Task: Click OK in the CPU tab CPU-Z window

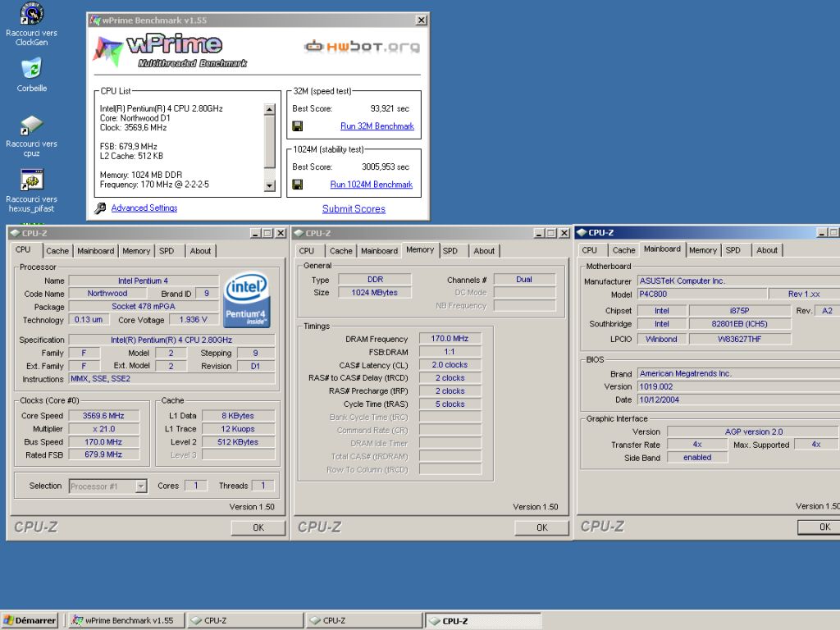Action: click(258, 527)
